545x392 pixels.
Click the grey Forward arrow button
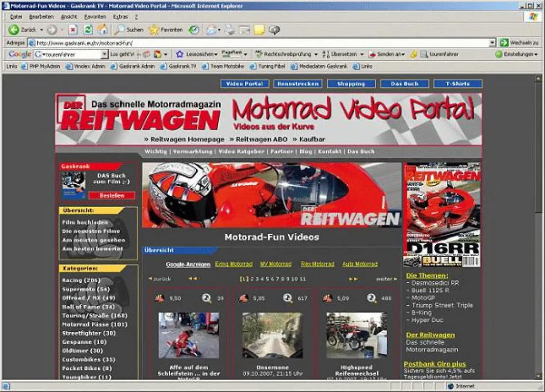coord(52,30)
